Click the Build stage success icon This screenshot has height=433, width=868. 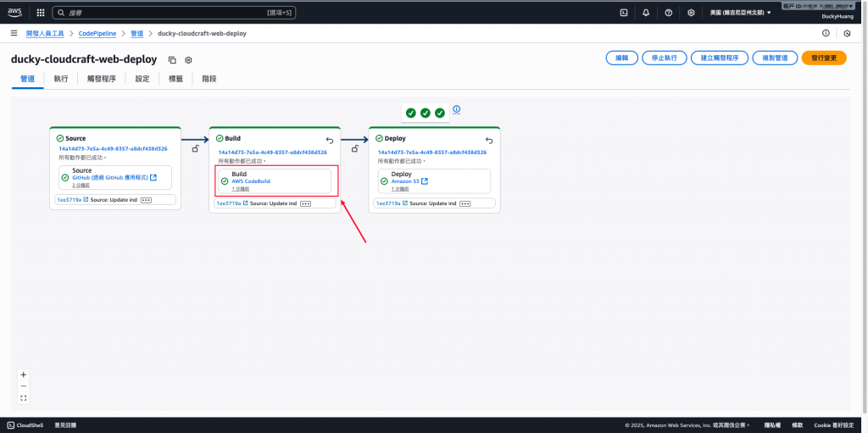click(220, 138)
